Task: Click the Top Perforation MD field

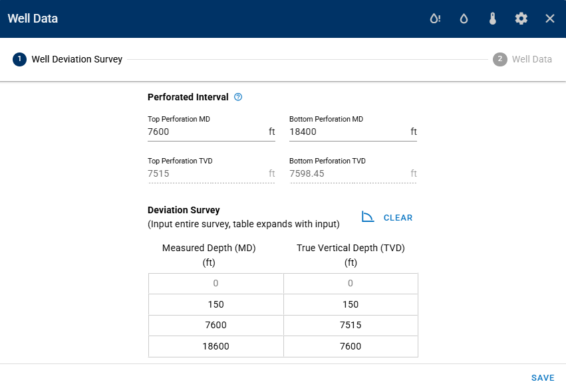Action: 206,132
